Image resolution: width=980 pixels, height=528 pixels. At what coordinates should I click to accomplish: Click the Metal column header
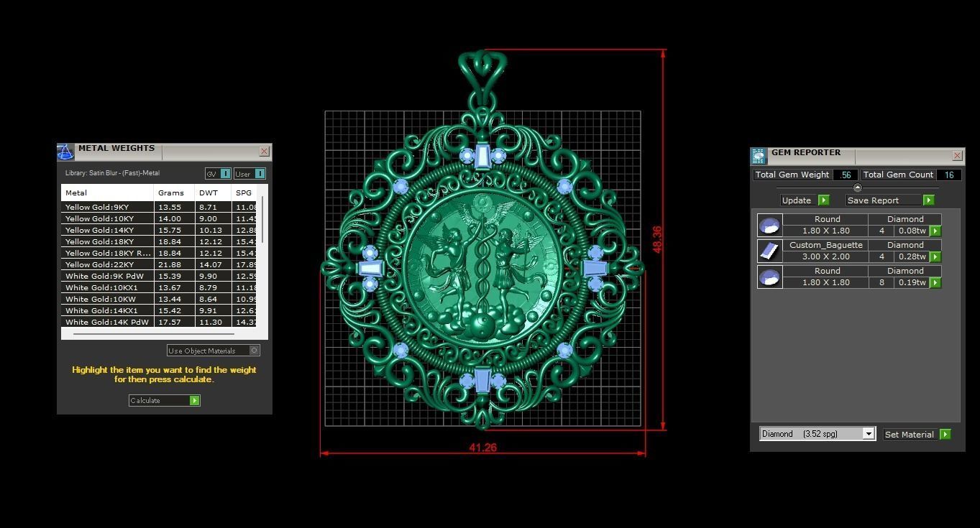(107, 193)
